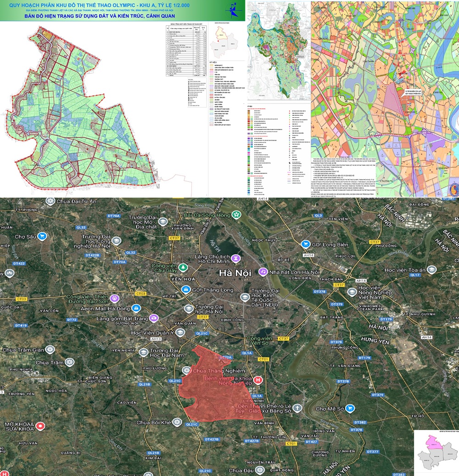Select Học viện Nông Nghiệp Việt Nam marker

[352, 292]
